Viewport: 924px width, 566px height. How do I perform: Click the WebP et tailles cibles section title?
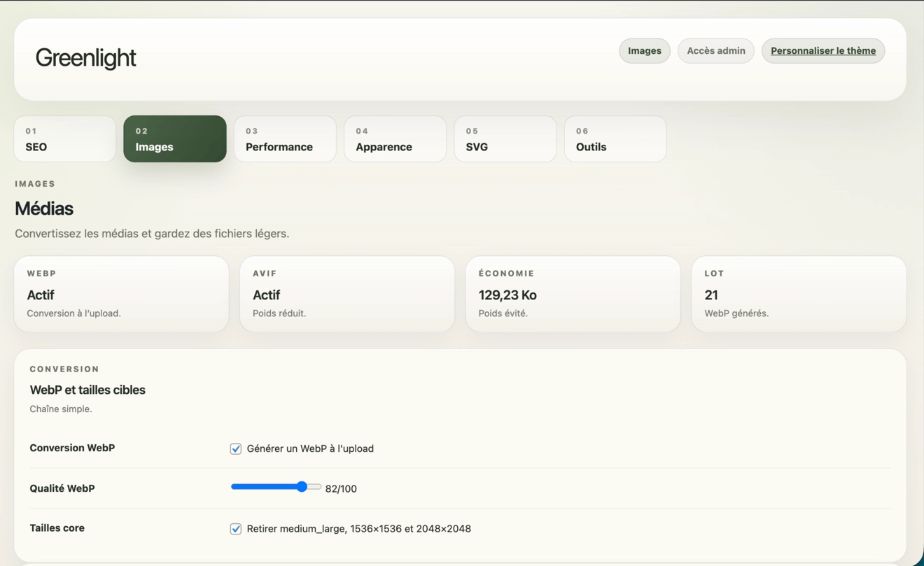[x=87, y=390]
